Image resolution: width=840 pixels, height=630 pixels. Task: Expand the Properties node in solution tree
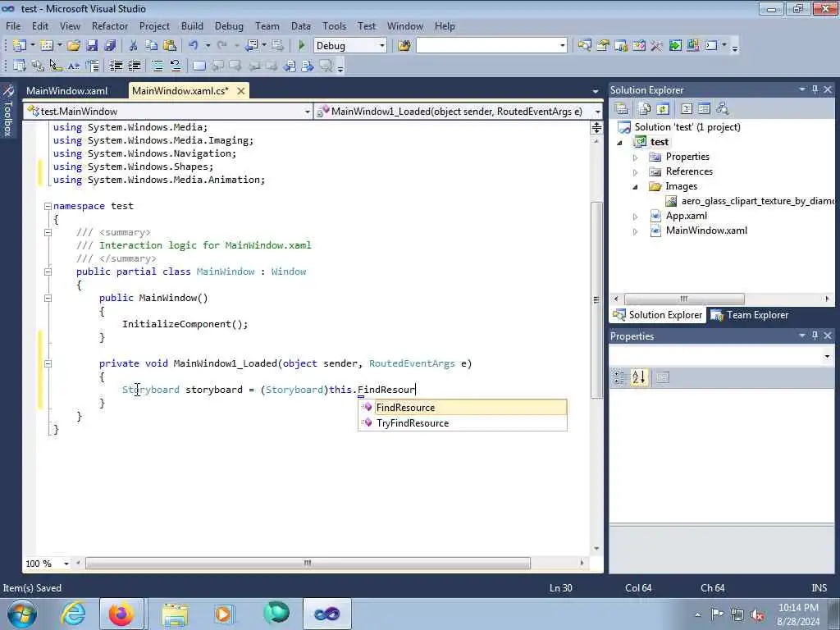(636, 157)
